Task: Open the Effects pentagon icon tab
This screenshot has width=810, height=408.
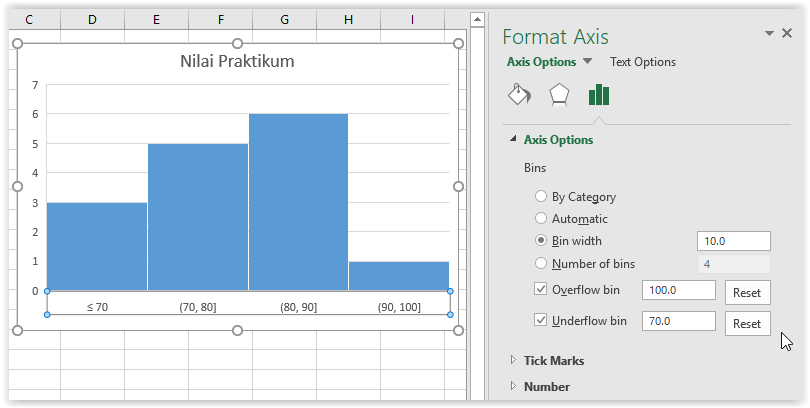Action: click(559, 95)
